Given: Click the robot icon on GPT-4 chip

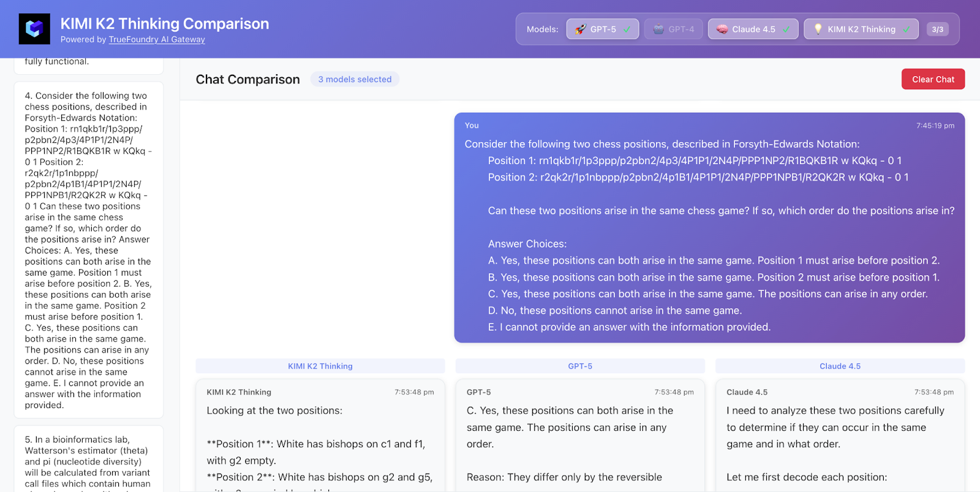Looking at the screenshot, I should pyautogui.click(x=658, y=29).
